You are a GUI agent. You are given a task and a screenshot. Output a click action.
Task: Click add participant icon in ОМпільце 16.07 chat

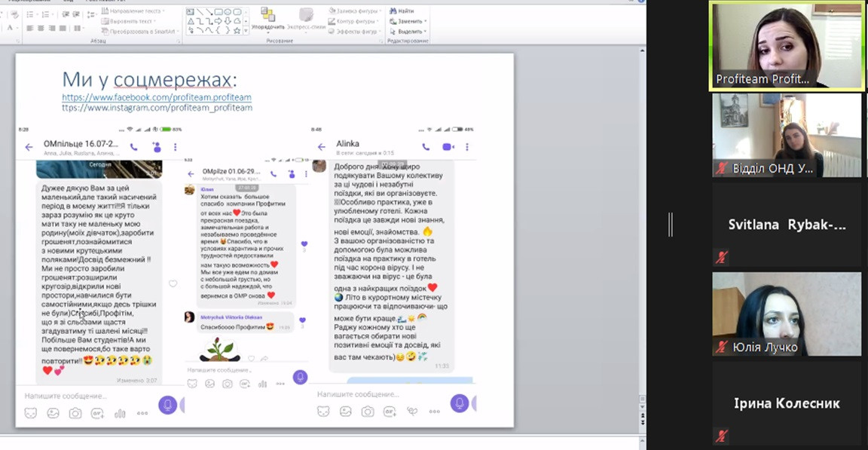pyautogui.click(x=157, y=147)
